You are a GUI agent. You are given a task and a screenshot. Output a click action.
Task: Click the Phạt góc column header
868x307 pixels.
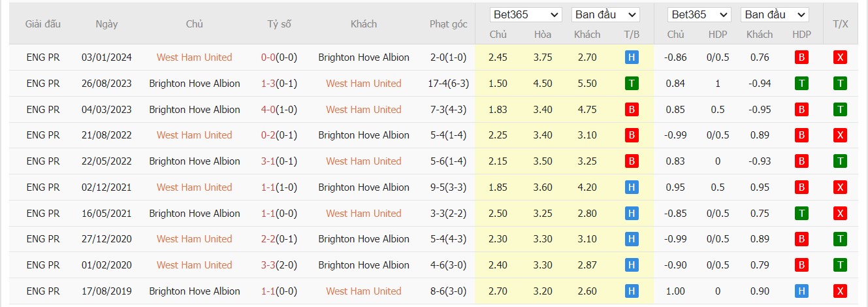(x=448, y=24)
